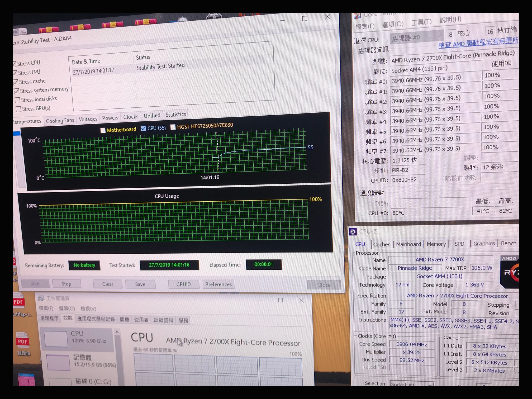This screenshot has height=399, width=532.
Task: Open Core Temp 檔案(F) menu
Action: coord(365,26)
